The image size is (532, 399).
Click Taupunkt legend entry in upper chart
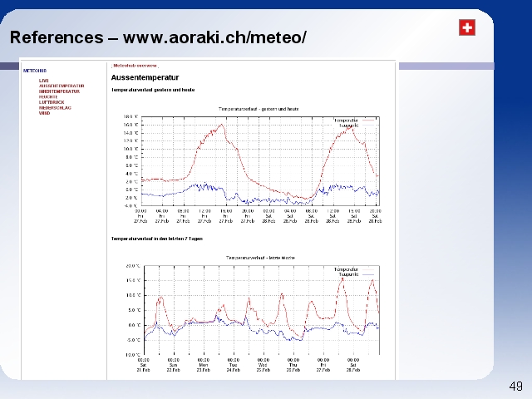[357, 126]
